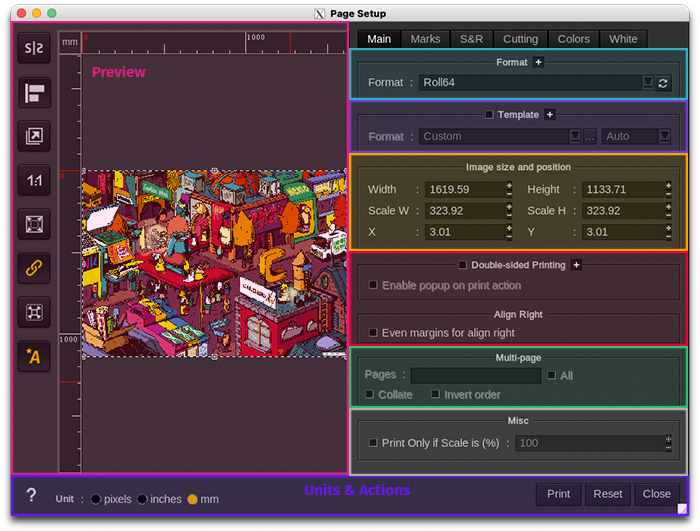Click the starred A auto icon
The height and width of the screenshot is (531, 700).
[34, 356]
